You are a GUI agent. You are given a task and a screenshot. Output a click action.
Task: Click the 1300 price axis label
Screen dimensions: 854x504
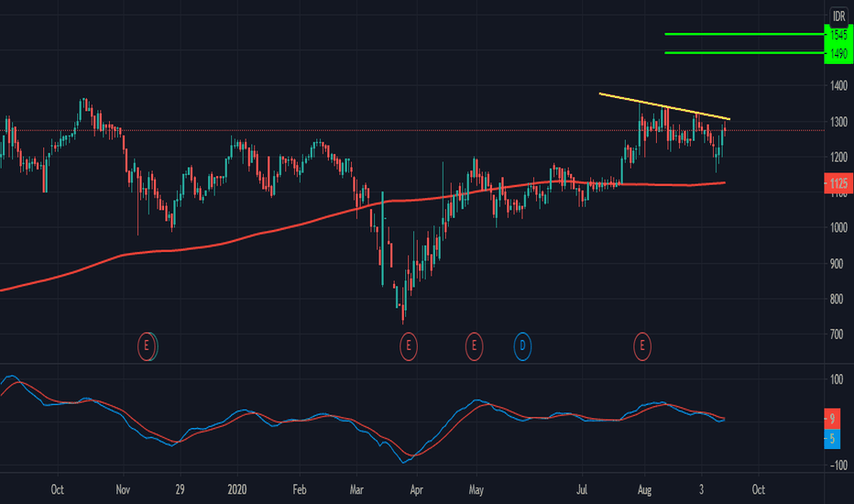point(838,122)
